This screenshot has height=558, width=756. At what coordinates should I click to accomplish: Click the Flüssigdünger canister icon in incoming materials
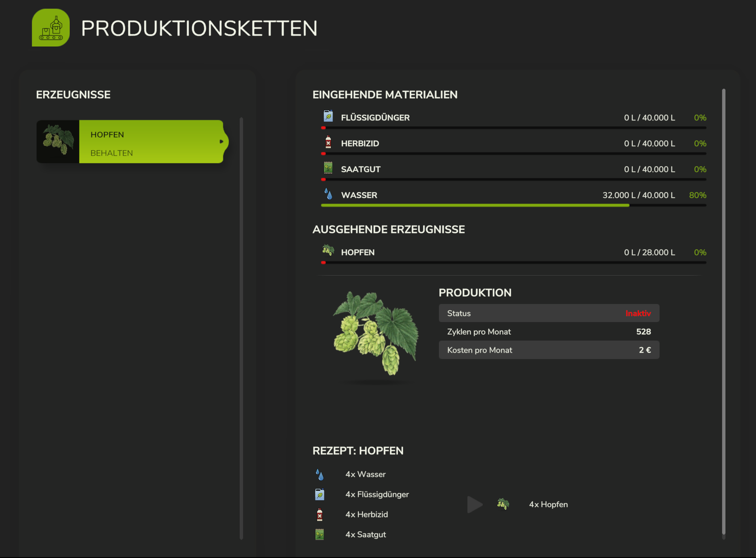pos(328,116)
